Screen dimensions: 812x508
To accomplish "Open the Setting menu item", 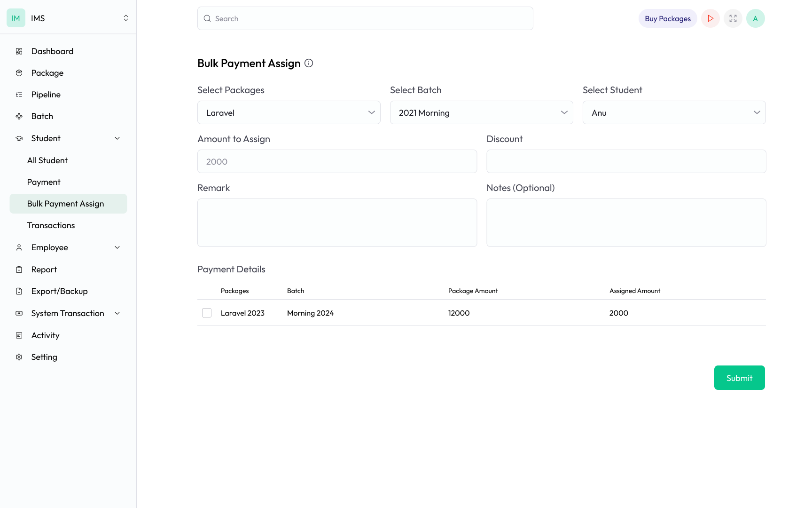I will (x=68, y=357).
